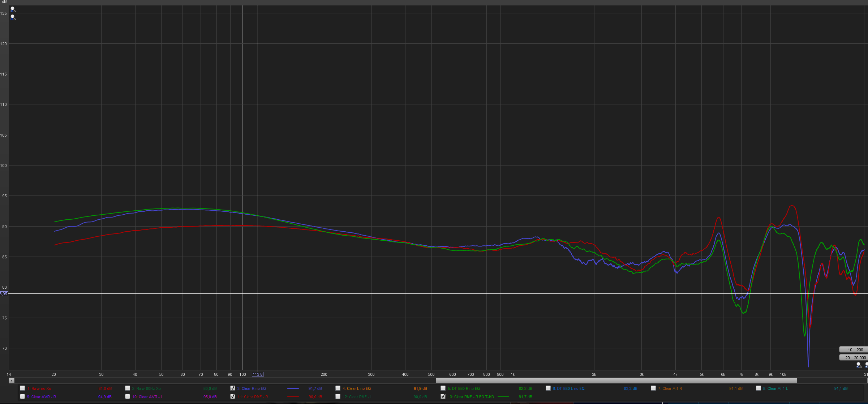Zoom in vertically with top-left magnifier plus
The height and width of the screenshot is (404, 868).
(13, 10)
